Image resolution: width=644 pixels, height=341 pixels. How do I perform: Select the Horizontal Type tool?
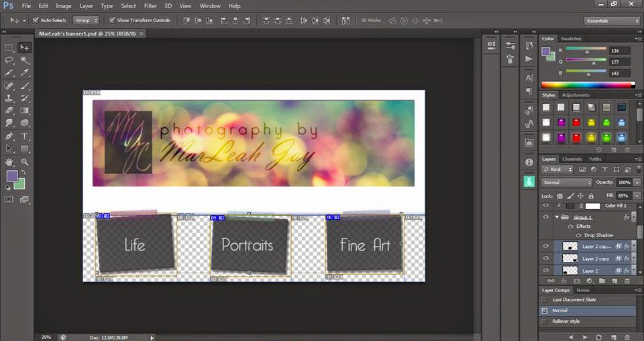(x=25, y=136)
